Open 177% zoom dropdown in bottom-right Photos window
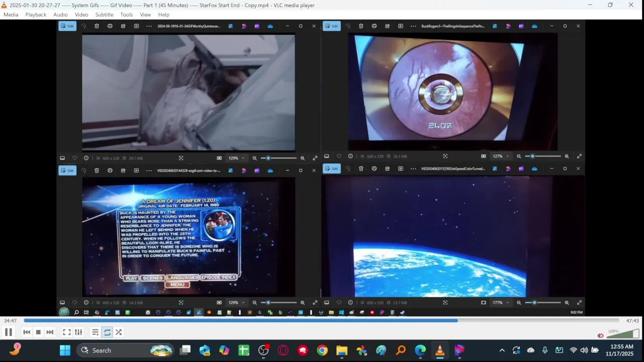 501,303
